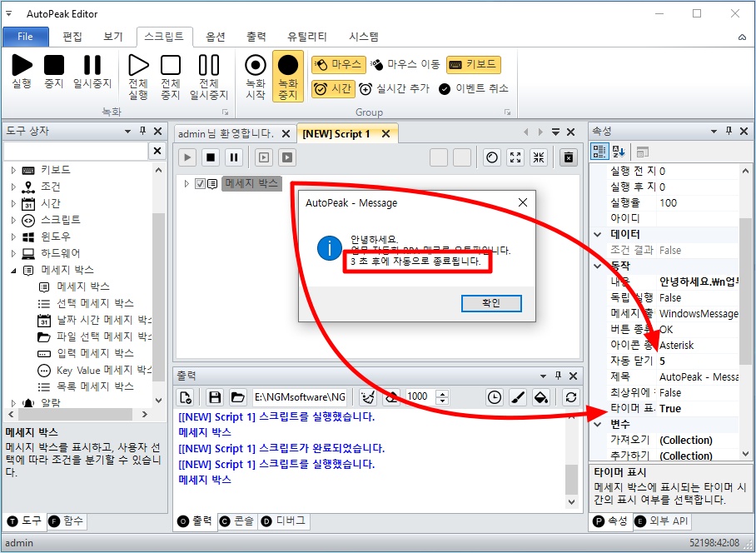756x553 pixels.
Task: Collapse the ribbon with the chevron
Action: [742, 37]
